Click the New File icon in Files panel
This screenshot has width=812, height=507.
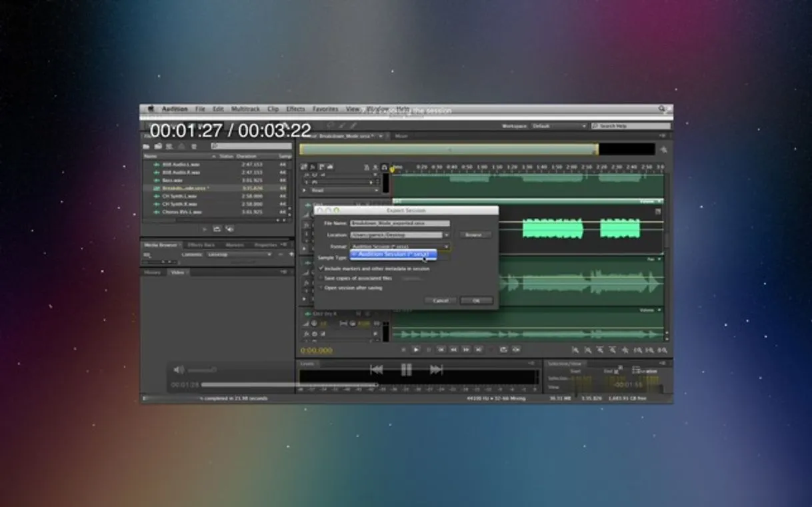(x=170, y=146)
